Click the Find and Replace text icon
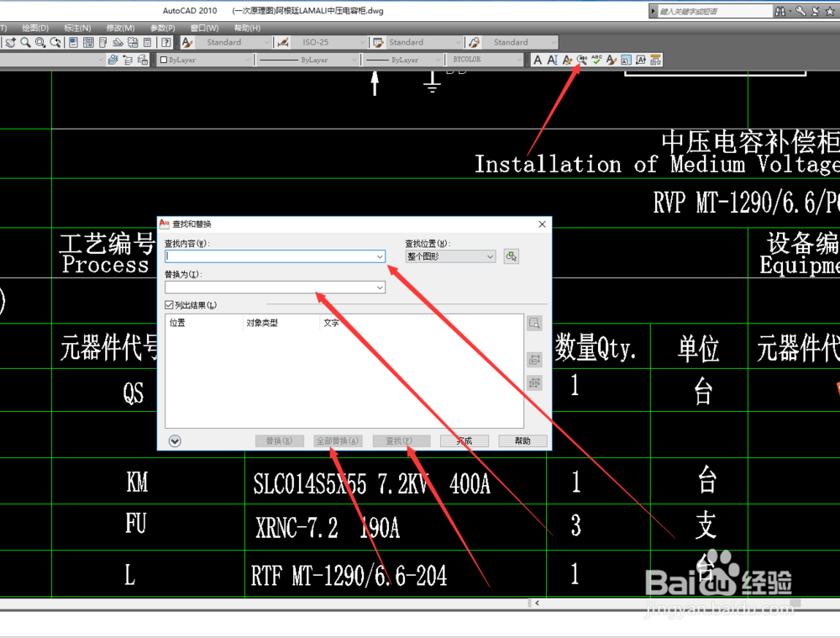The height and width of the screenshot is (638, 840). click(x=582, y=60)
